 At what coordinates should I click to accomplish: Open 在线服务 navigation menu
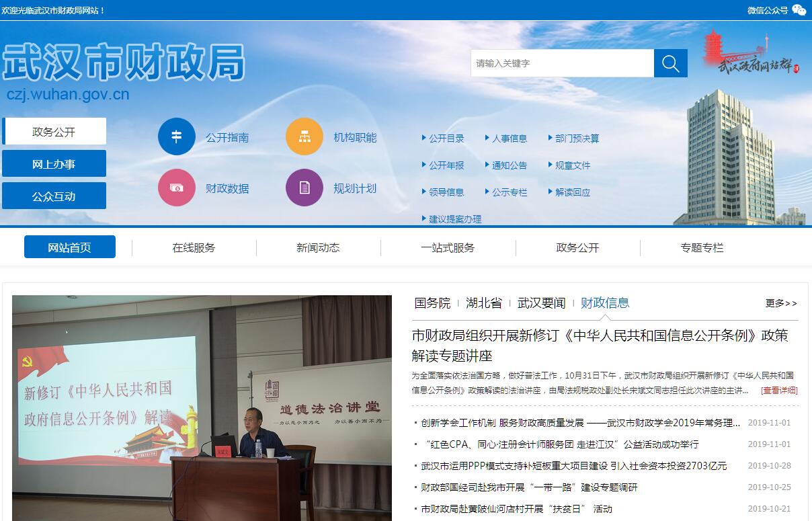click(x=194, y=247)
